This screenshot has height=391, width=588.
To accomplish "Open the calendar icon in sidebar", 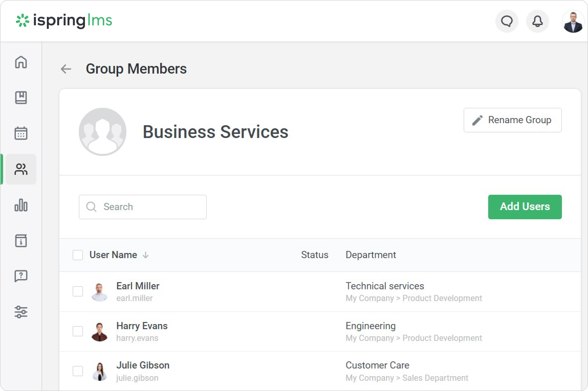I will (x=21, y=133).
